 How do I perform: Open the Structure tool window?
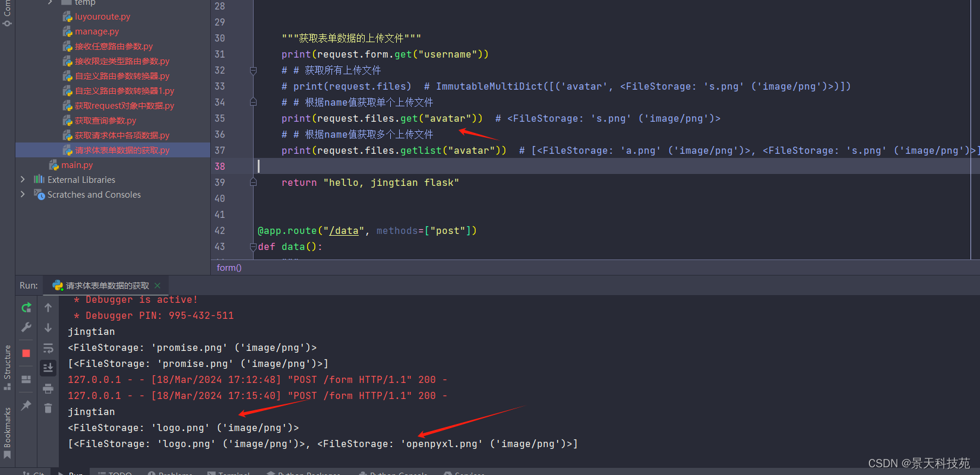pyautogui.click(x=7, y=367)
